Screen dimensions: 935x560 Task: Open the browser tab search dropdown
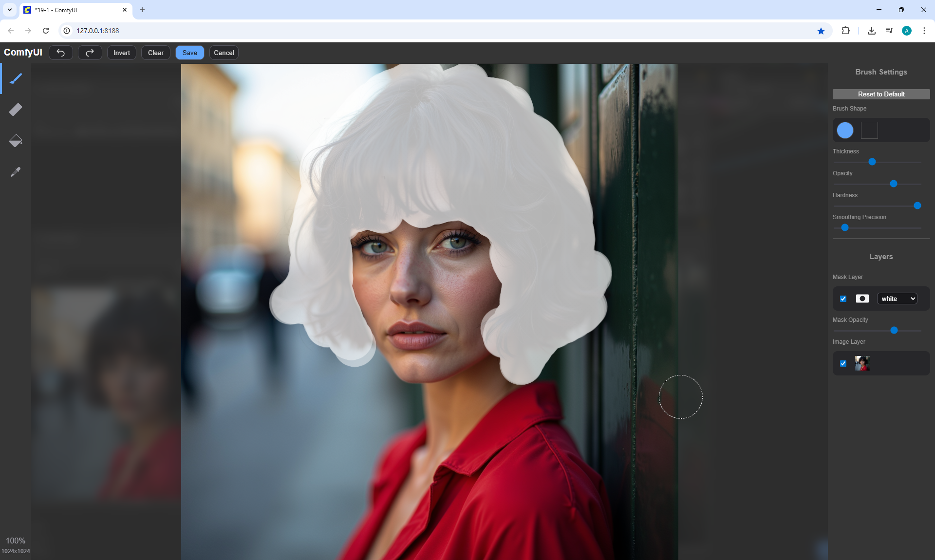pyautogui.click(x=9, y=10)
